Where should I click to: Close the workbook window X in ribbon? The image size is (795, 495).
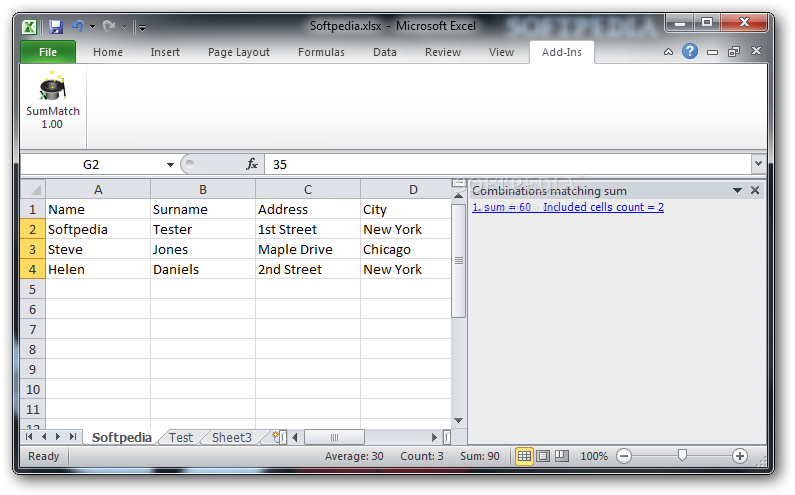pyautogui.click(x=756, y=51)
